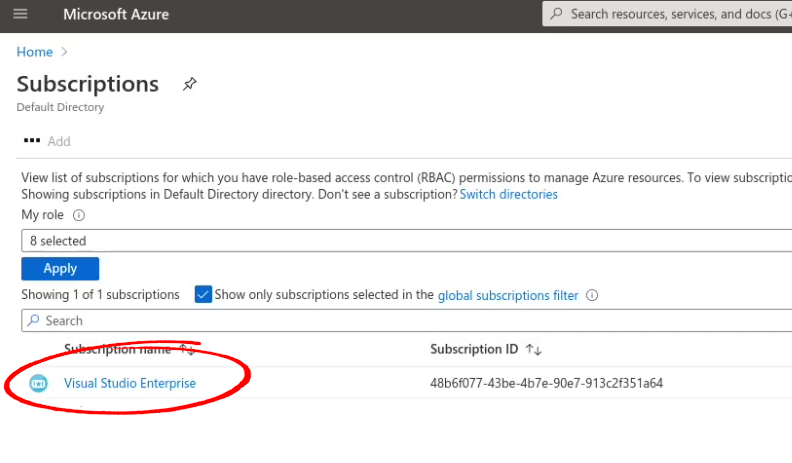Click the Microsoft Azure portal title

click(x=116, y=14)
